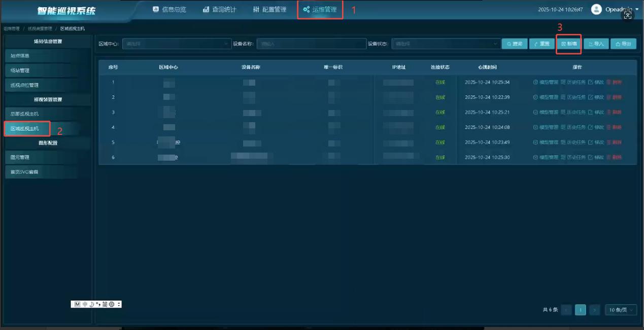Click the user avatar icon beside Opeadmin
Image resolution: width=644 pixels, height=330 pixels.
pyautogui.click(x=596, y=10)
